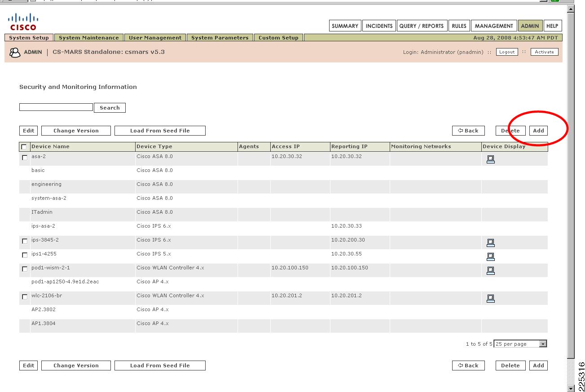Select the System Setup subtab
The width and height of the screenshot is (585, 392).
tap(29, 38)
